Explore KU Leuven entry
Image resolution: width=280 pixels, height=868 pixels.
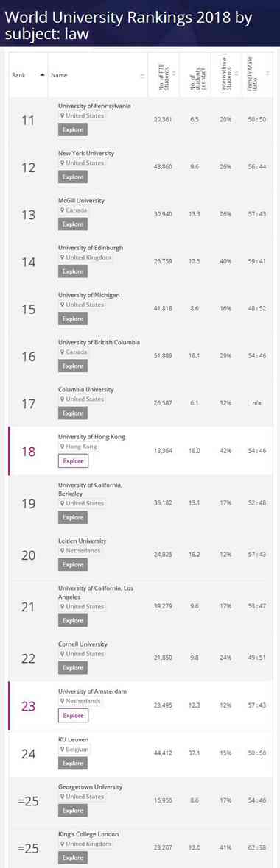pos(73,764)
